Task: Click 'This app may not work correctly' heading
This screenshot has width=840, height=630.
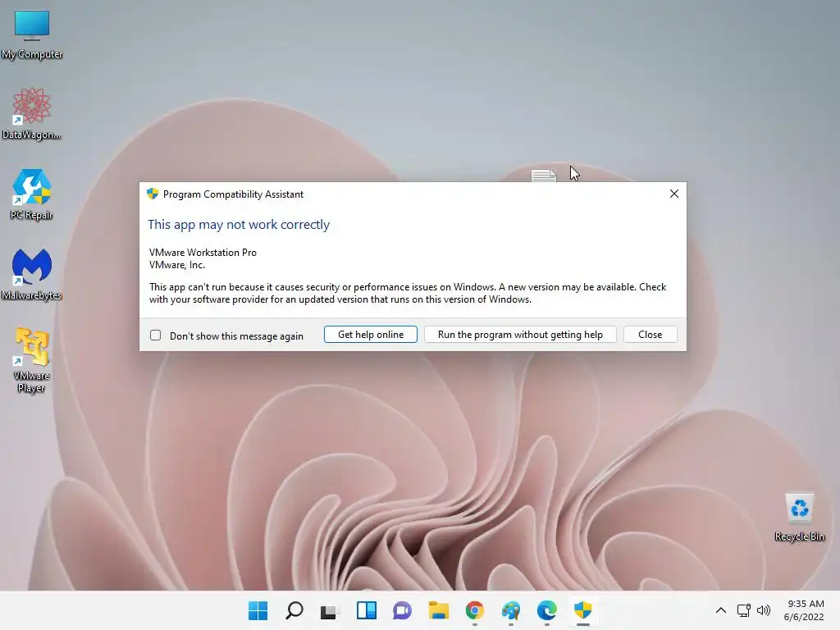Action: (x=239, y=225)
